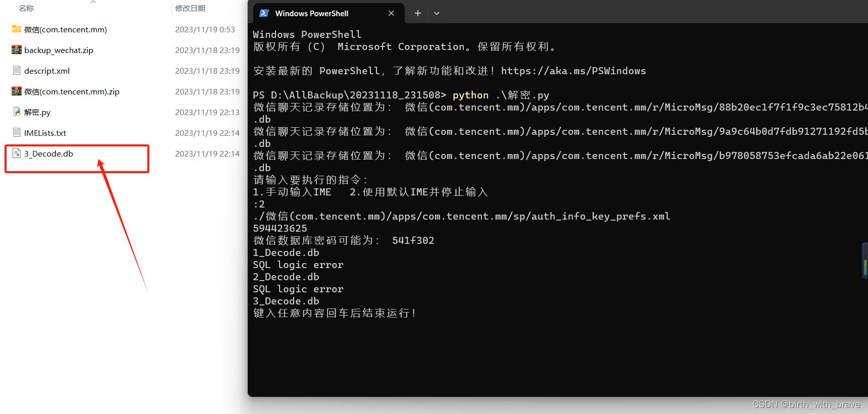Click the IMELists.txt text file icon

pyautogui.click(x=17, y=133)
